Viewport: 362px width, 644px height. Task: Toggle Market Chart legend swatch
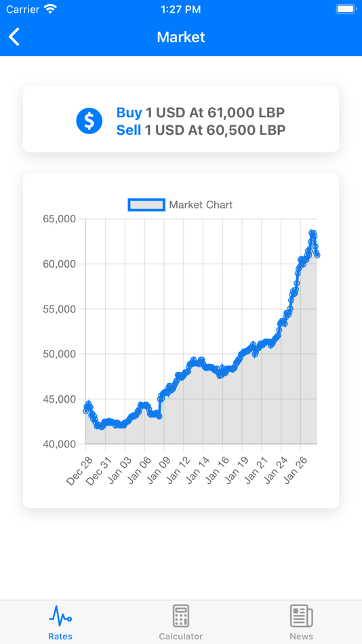[146, 205]
